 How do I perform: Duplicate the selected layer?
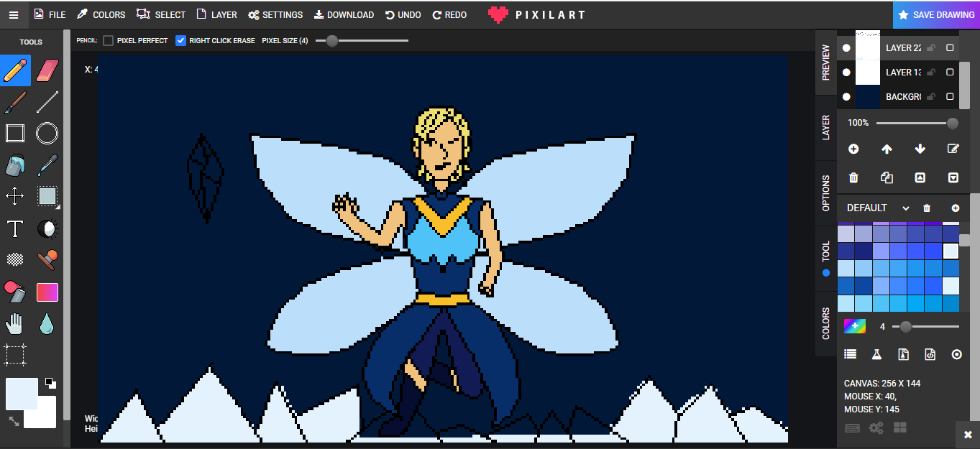pyautogui.click(x=887, y=177)
